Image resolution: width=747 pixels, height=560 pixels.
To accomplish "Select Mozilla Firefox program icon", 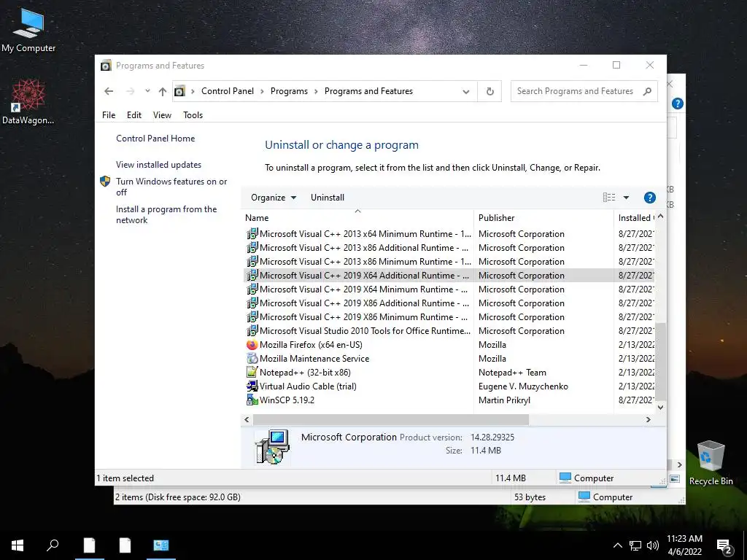I will 252,345.
